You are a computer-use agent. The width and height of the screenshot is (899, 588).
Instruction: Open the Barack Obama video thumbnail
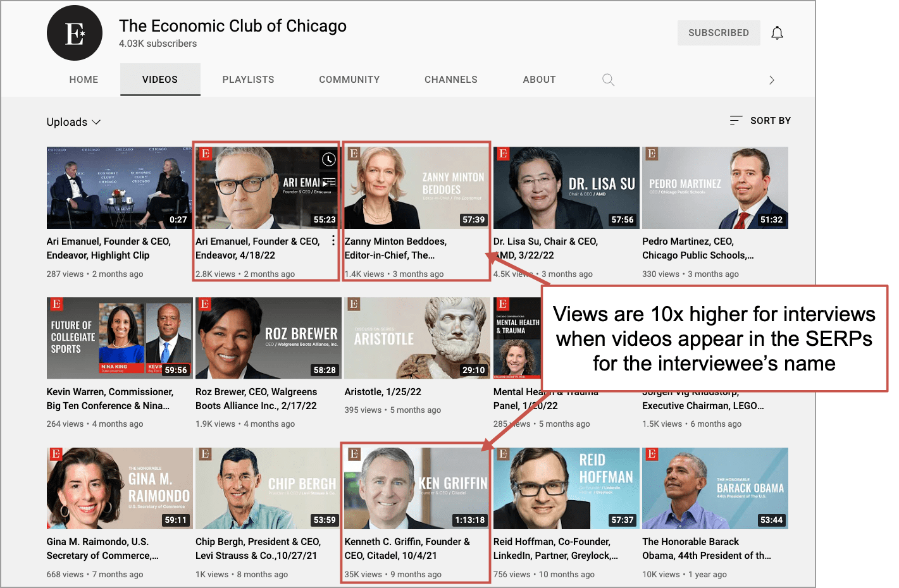(x=715, y=488)
